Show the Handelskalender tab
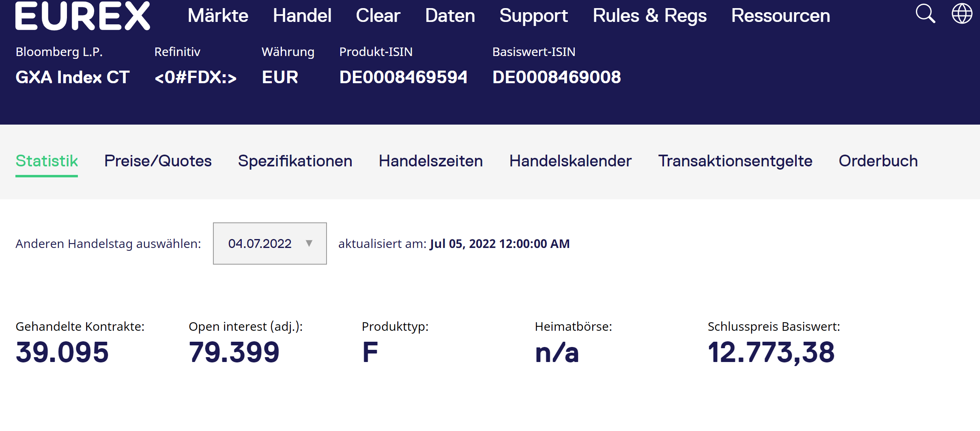Screen dimensions: 980x431 coord(570,161)
